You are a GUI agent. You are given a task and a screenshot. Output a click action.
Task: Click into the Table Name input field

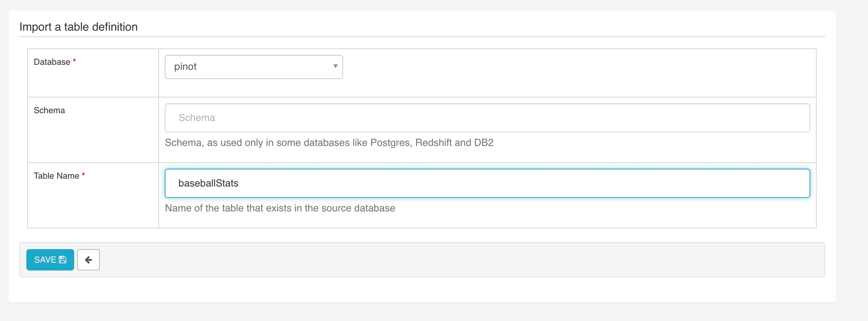pos(487,183)
